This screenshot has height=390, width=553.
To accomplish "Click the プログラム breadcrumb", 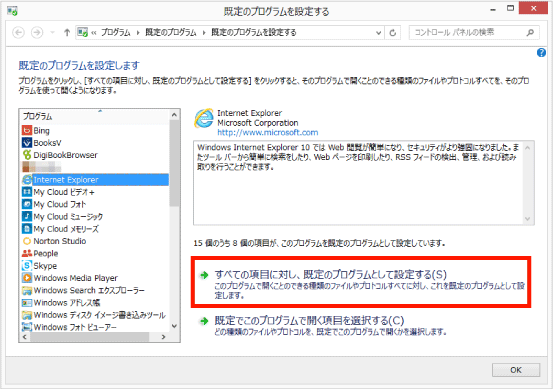I will [116, 32].
